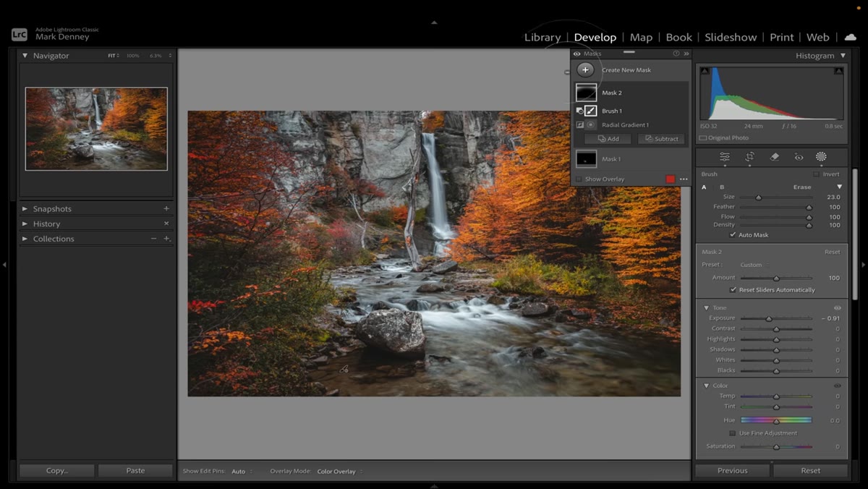Uncheck Reset Sliders Automatically

[733, 290]
